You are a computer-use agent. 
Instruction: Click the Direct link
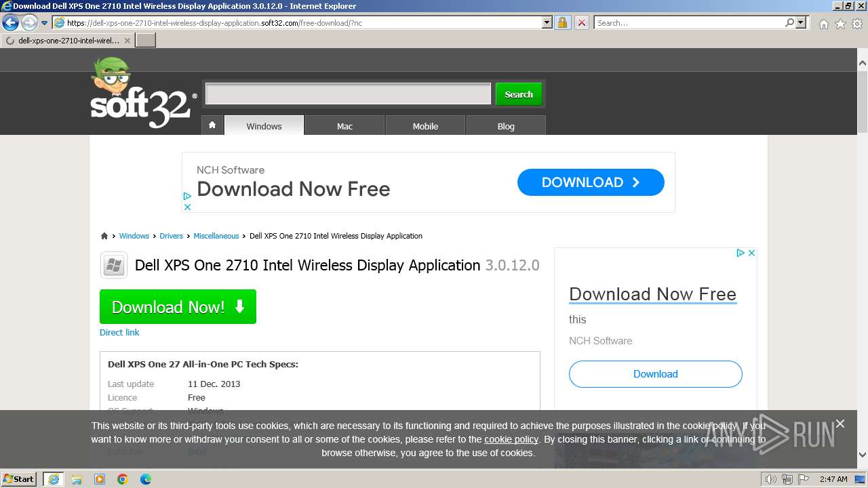click(x=119, y=332)
